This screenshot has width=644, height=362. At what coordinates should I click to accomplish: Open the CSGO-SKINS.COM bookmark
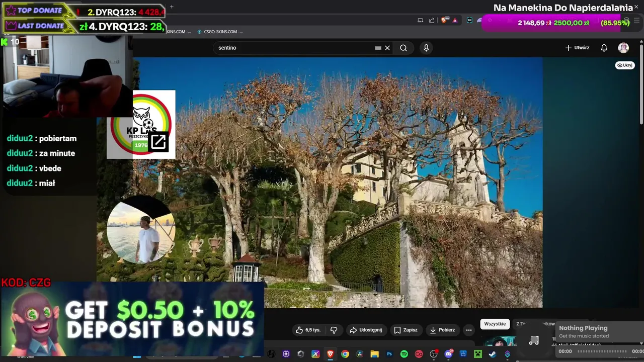coord(220,32)
